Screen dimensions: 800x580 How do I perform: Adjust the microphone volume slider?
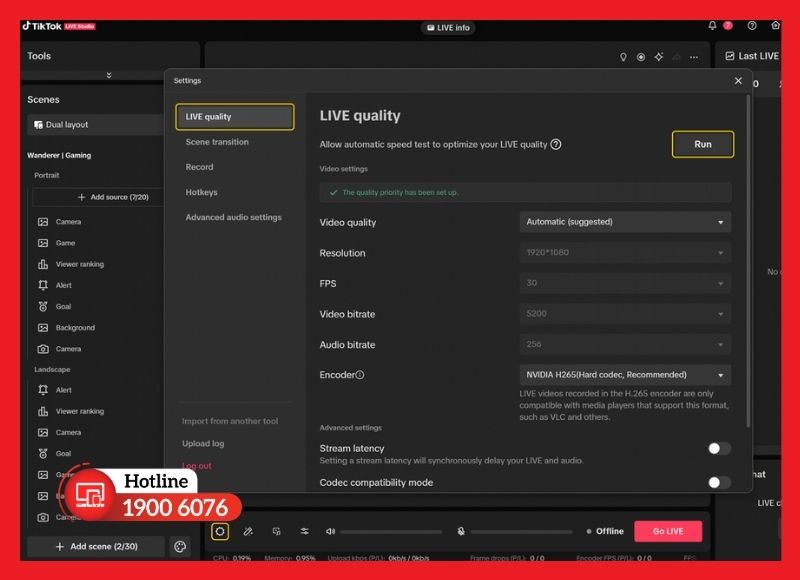(x=521, y=532)
